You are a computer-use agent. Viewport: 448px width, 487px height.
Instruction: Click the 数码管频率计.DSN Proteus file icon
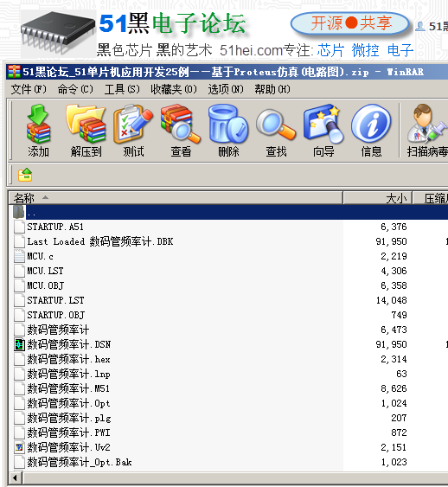pyautogui.click(x=19, y=344)
